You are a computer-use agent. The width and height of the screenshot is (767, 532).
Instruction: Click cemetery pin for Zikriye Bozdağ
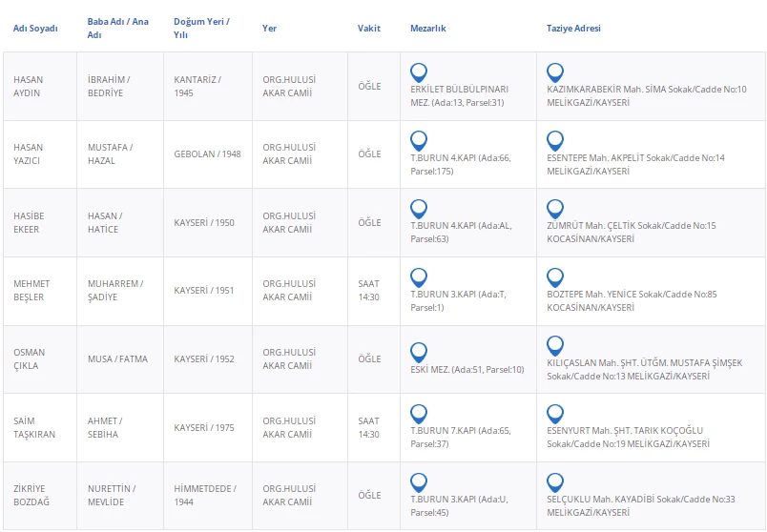418,482
